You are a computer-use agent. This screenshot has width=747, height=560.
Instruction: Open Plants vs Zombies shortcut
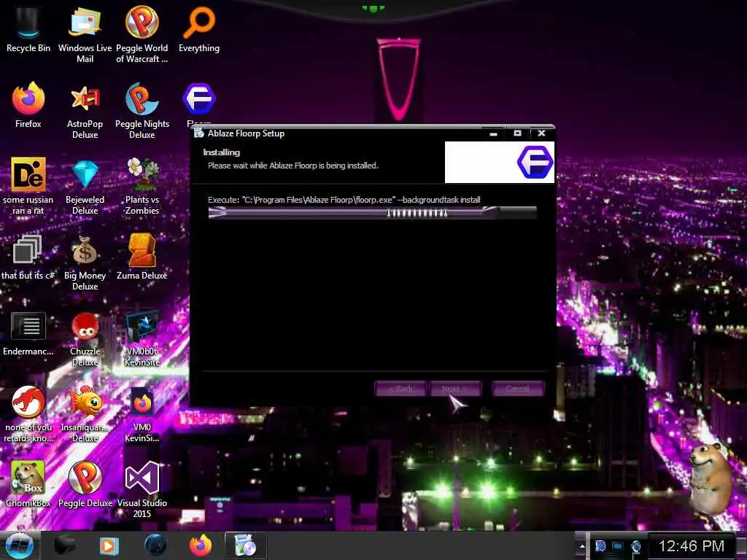[142, 186]
